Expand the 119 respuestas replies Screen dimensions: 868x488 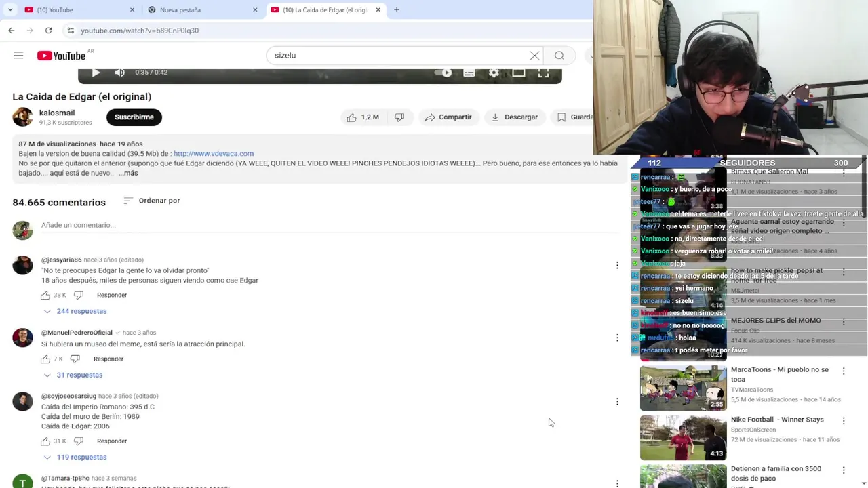click(x=75, y=457)
